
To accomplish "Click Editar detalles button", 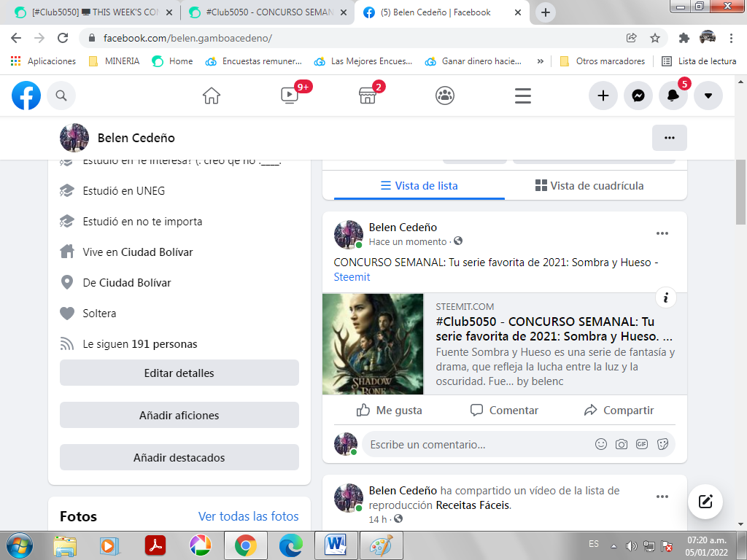I will pos(179,373).
